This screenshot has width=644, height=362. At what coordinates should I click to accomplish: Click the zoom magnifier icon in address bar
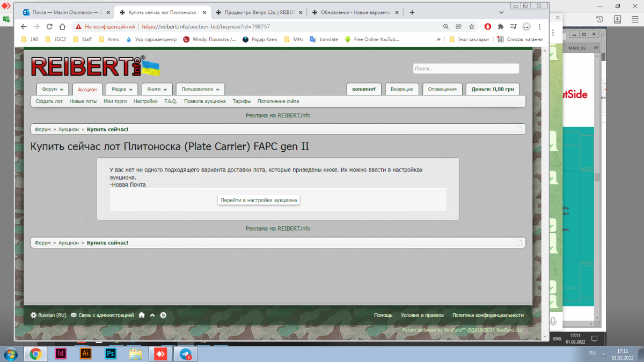(445, 26)
